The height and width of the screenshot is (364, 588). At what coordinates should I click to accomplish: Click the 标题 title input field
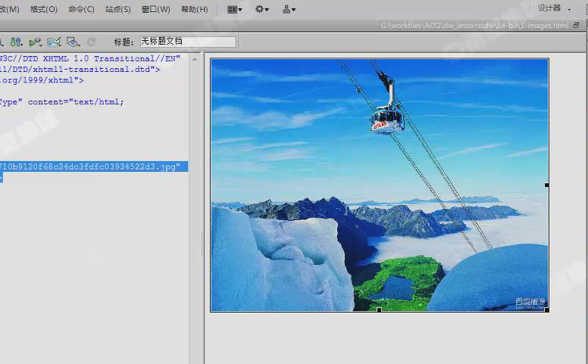(187, 42)
